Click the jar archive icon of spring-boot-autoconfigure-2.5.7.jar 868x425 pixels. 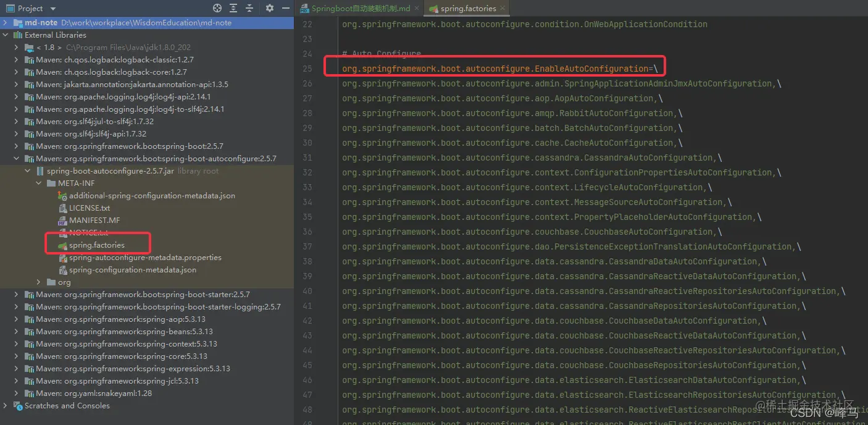(x=40, y=171)
